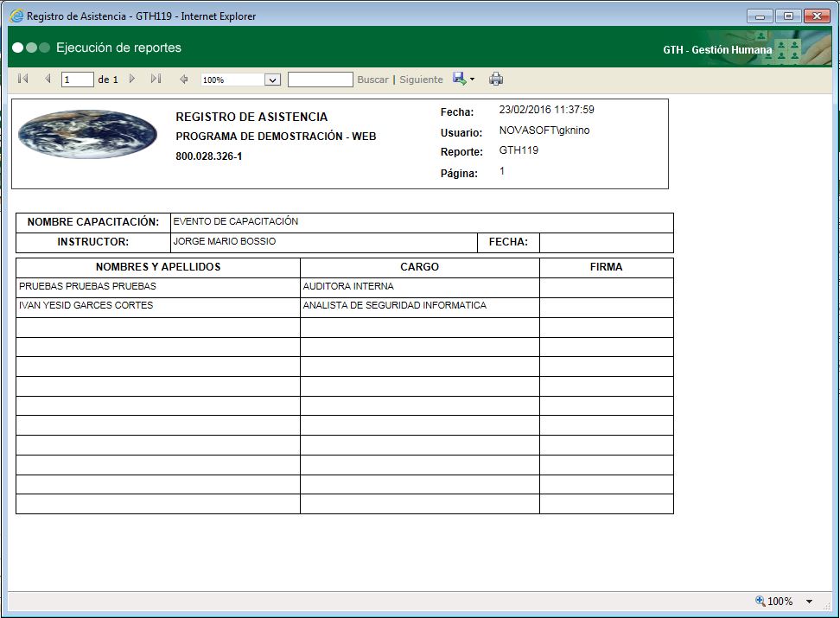Image resolution: width=840 pixels, height=618 pixels.
Task: Click current page number field
Action: [x=78, y=80]
